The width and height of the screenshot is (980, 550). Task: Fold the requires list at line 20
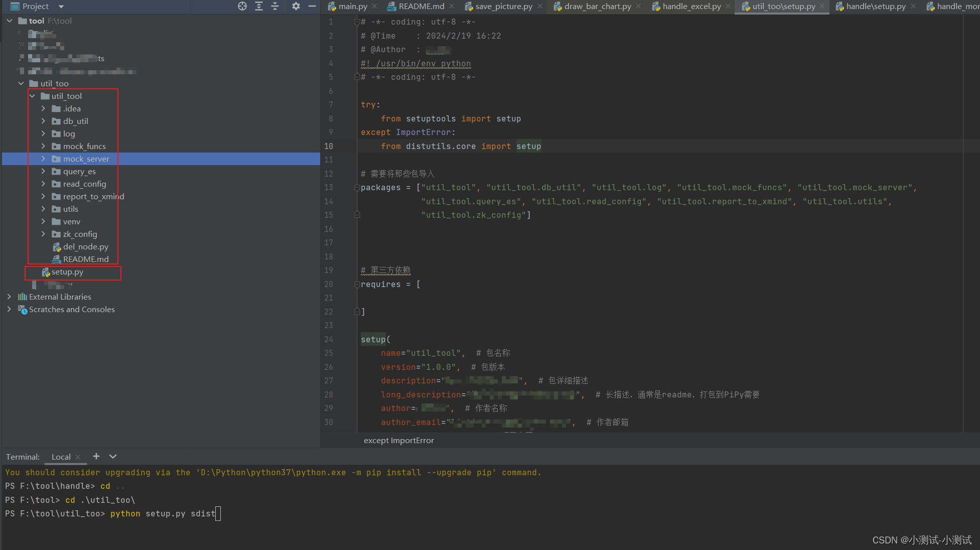click(x=357, y=285)
